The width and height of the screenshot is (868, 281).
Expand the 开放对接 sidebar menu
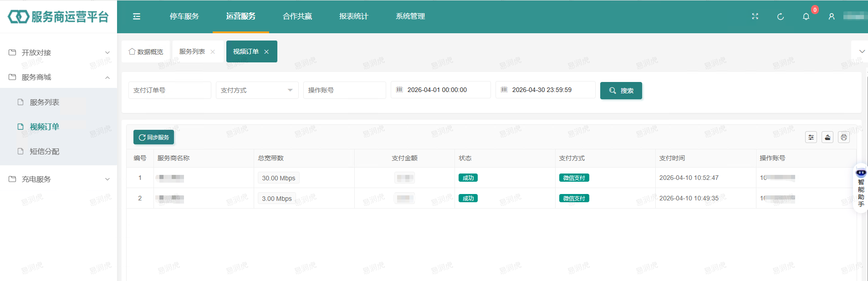coord(58,52)
